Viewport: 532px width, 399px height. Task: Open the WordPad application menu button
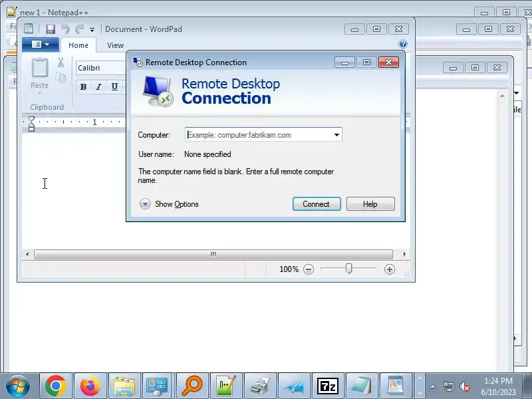click(41, 45)
